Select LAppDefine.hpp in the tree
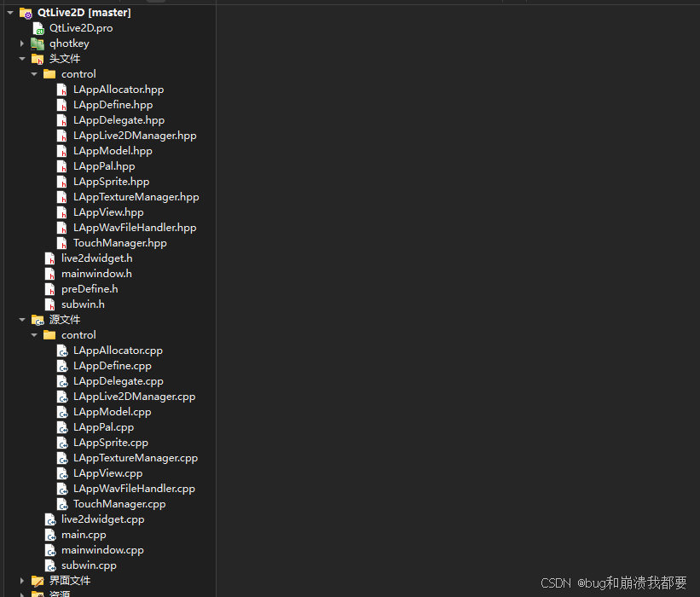This screenshot has width=700, height=597. (113, 105)
